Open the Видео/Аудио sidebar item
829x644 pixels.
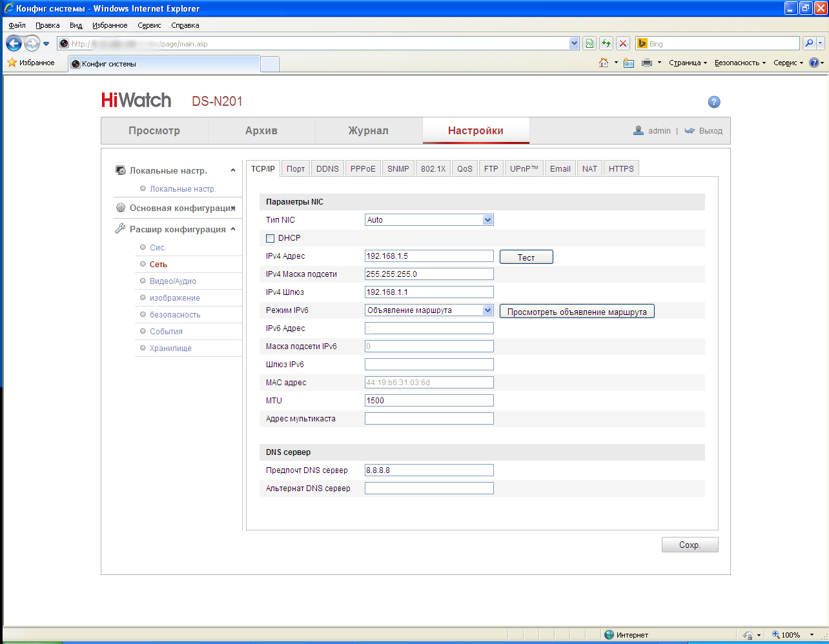coord(172,281)
